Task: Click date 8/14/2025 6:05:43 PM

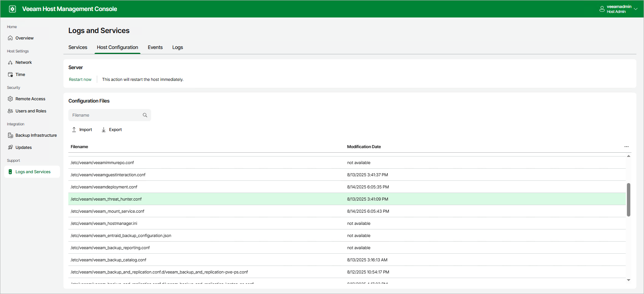Action: (x=368, y=211)
